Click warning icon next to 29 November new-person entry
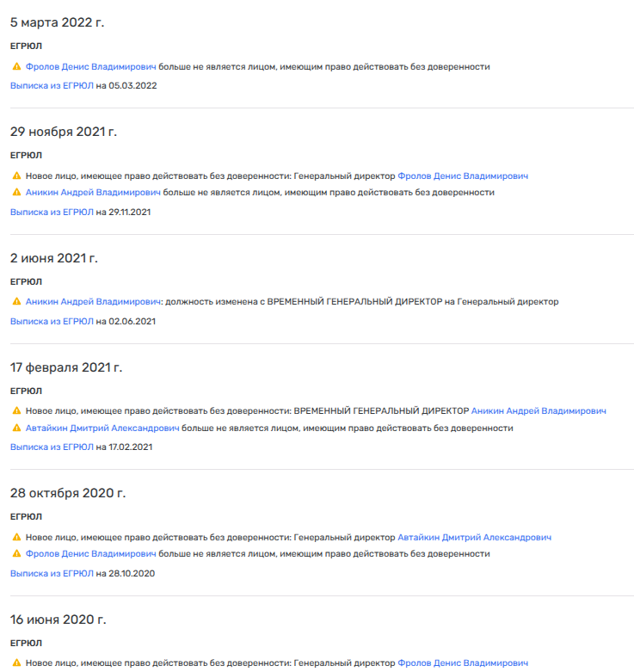 [x=16, y=176]
